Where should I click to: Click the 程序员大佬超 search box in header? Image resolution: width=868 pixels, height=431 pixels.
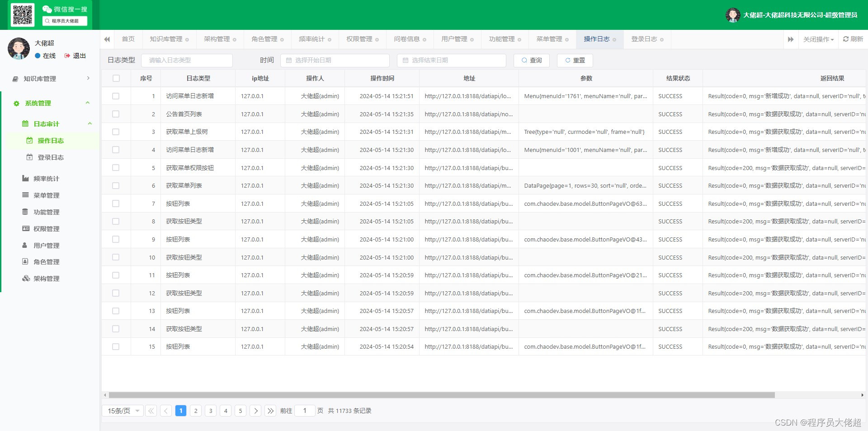pyautogui.click(x=65, y=21)
